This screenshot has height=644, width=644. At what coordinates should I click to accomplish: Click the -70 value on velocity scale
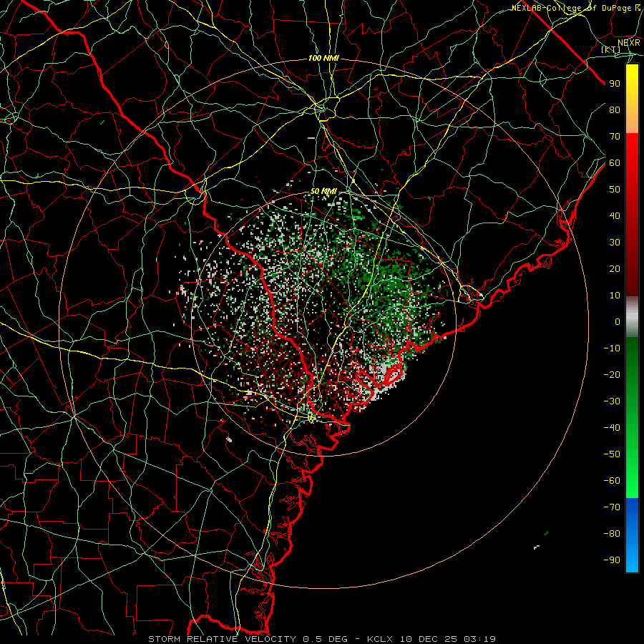[612, 507]
